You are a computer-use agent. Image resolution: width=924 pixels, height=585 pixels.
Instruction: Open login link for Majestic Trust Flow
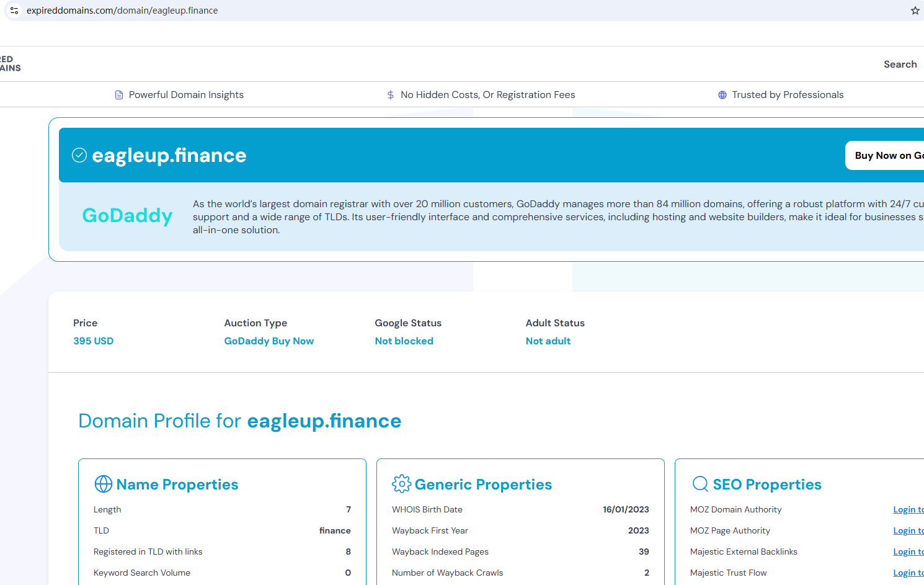point(908,573)
